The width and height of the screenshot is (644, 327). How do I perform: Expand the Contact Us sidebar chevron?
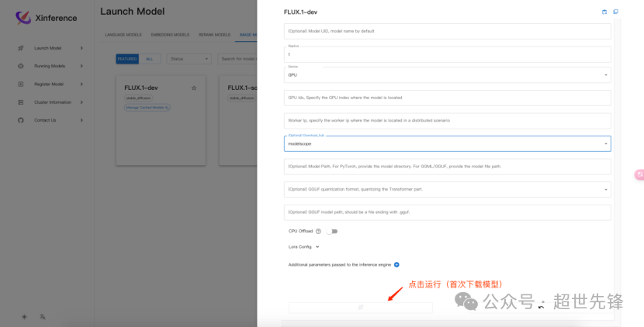point(81,120)
